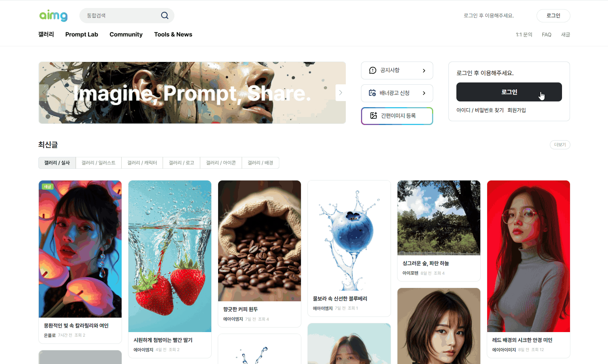The width and height of the screenshot is (608, 364).
Task: Open the 회원가입 link
Action: [x=516, y=110]
